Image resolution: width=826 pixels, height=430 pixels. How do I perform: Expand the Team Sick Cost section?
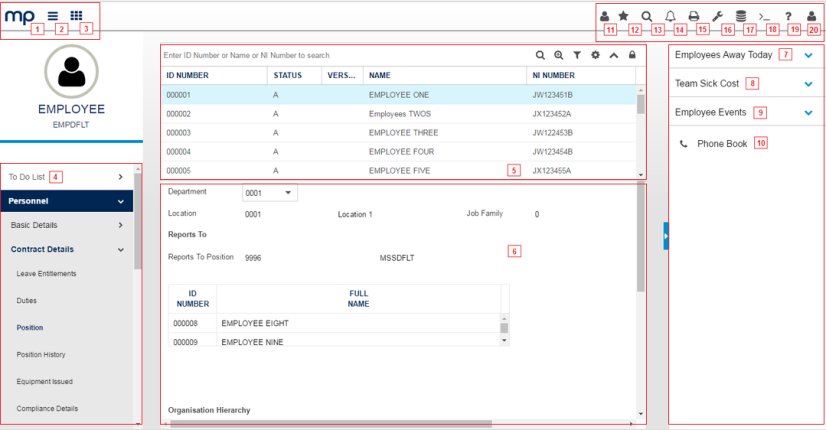click(808, 84)
